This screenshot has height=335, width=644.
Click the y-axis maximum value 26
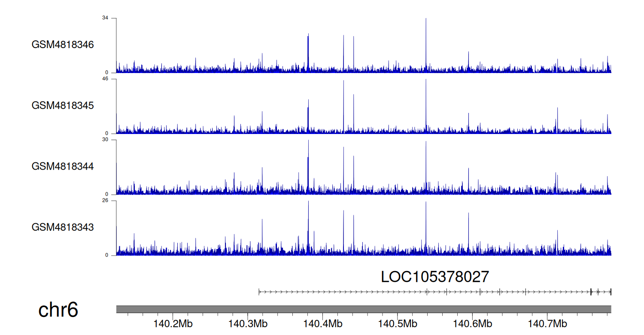(x=105, y=201)
